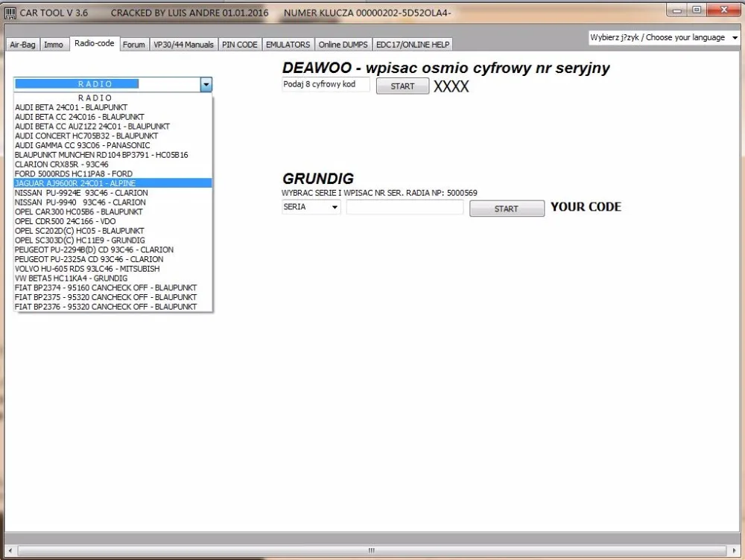
Task: Select AUDI BETA CC 24C016 - BLAUPUNKT
Action: pyautogui.click(x=113, y=117)
